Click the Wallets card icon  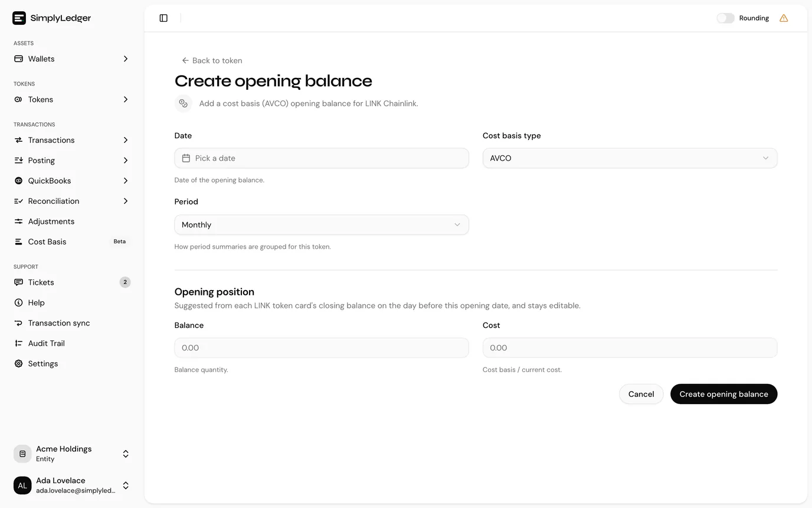click(x=18, y=59)
